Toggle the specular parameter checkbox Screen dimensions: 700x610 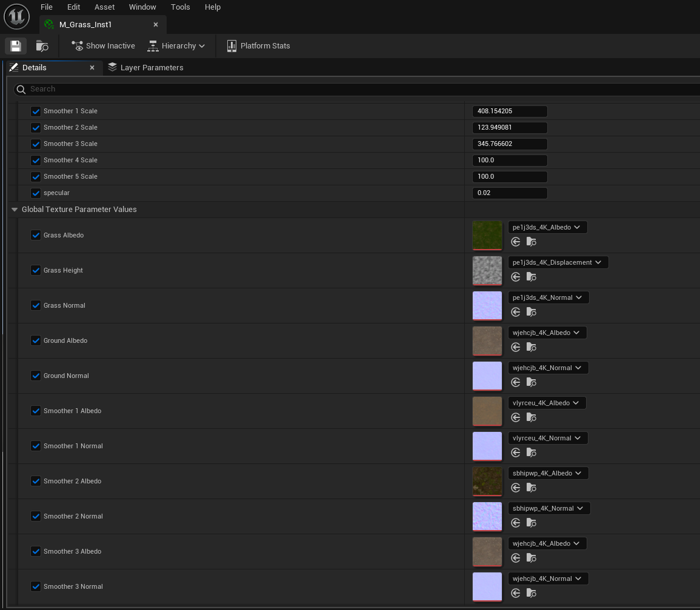click(36, 193)
